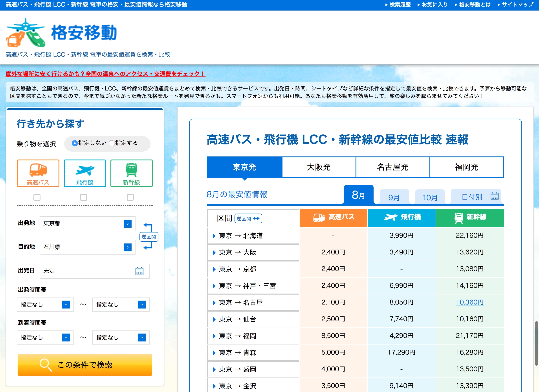Switch to the 9月 month tab
539x392 pixels.
pyautogui.click(x=394, y=197)
